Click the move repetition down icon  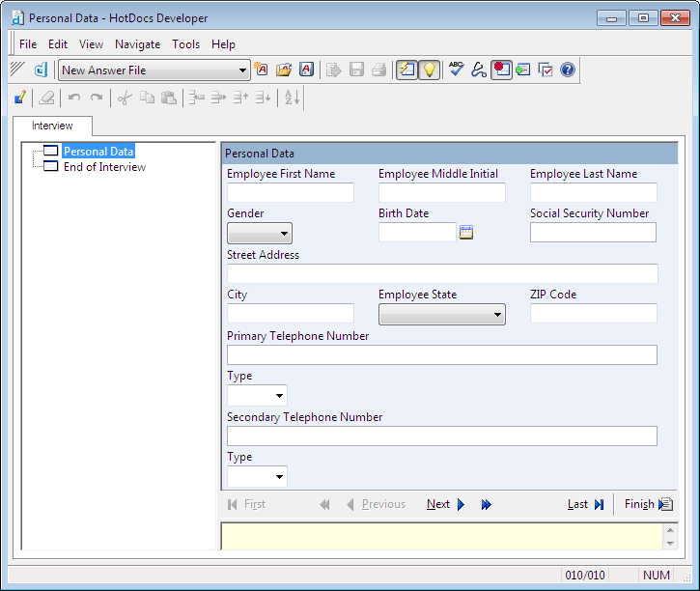click(264, 98)
